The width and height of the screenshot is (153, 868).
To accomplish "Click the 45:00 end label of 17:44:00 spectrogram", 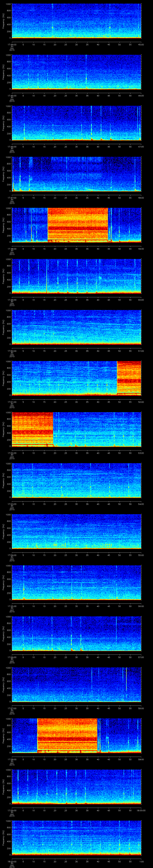I will coord(141,44).
